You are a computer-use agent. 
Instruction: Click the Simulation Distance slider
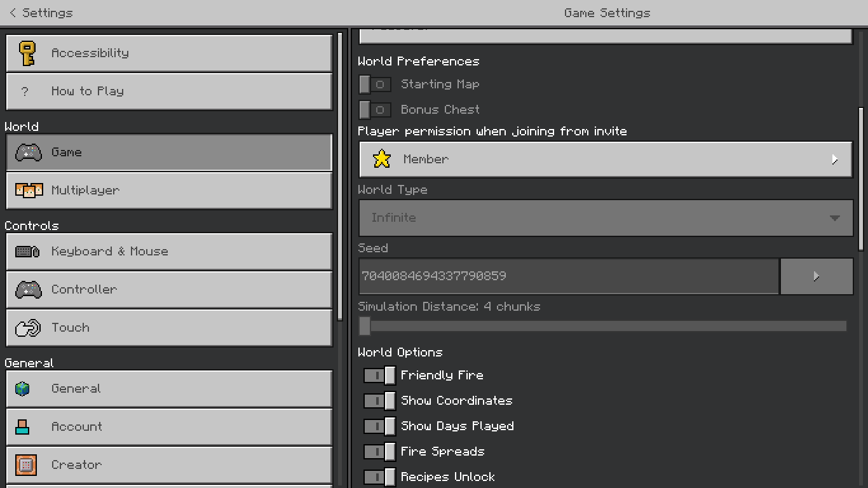pyautogui.click(x=602, y=327)
